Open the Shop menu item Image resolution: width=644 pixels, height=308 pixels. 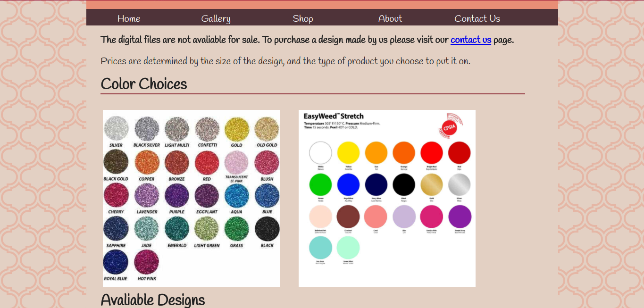pyautogui.click(x=303, y=18)
